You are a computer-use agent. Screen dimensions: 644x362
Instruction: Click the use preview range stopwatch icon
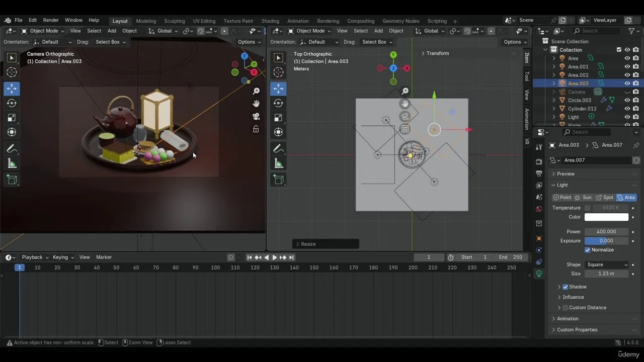point(451,257)
